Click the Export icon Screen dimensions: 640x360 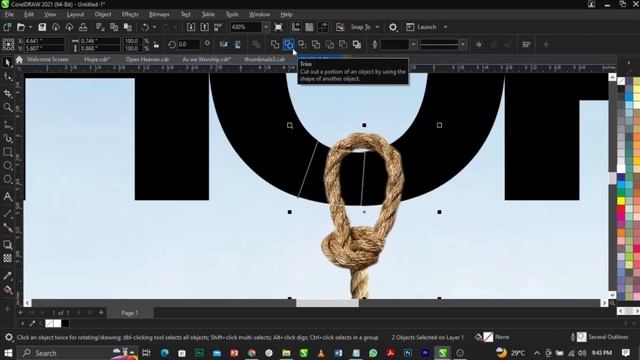204,27
